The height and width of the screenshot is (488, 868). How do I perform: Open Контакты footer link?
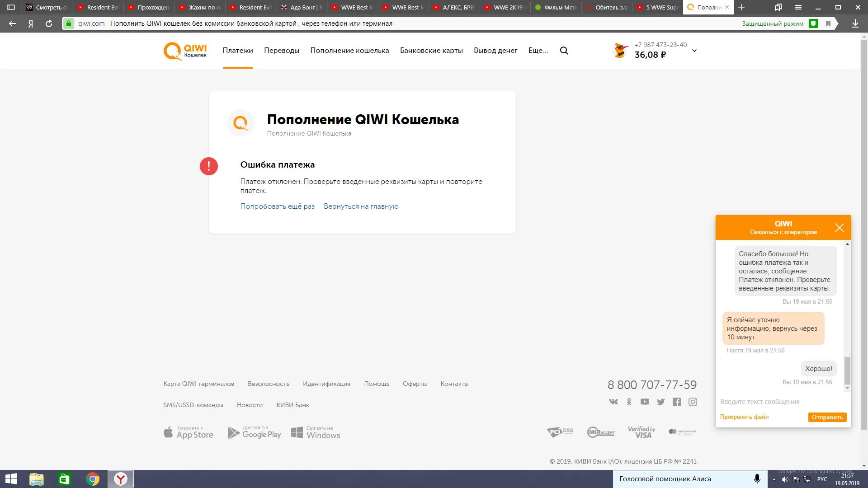click(x=454, y=384)
